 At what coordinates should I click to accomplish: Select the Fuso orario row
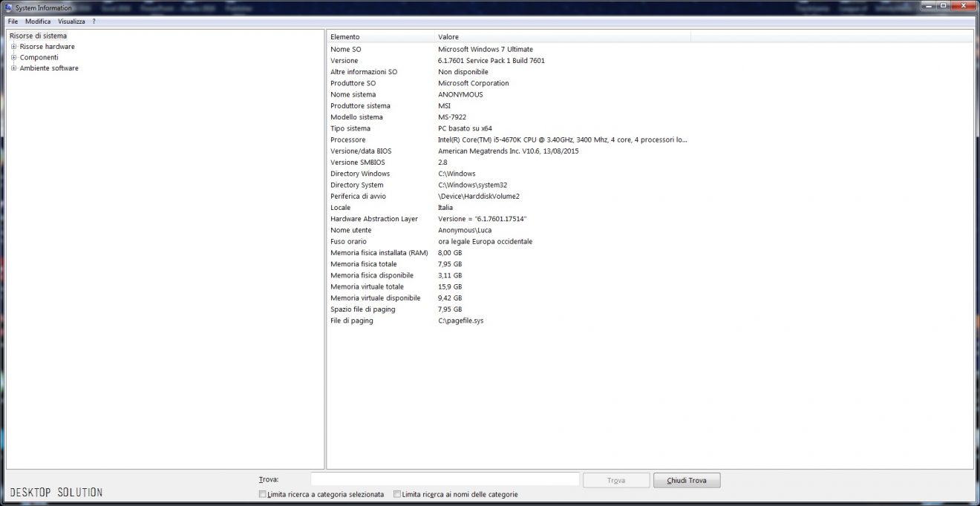(x=509, y=241)
